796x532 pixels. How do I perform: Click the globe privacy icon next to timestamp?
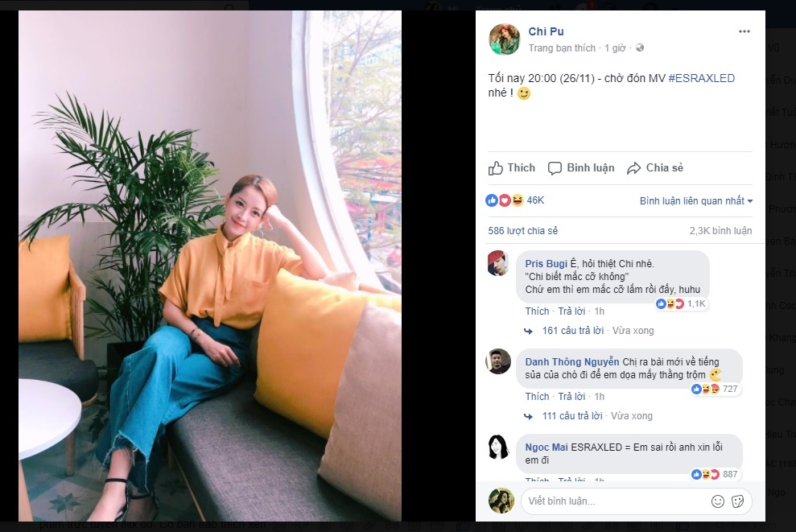[638, 47]
